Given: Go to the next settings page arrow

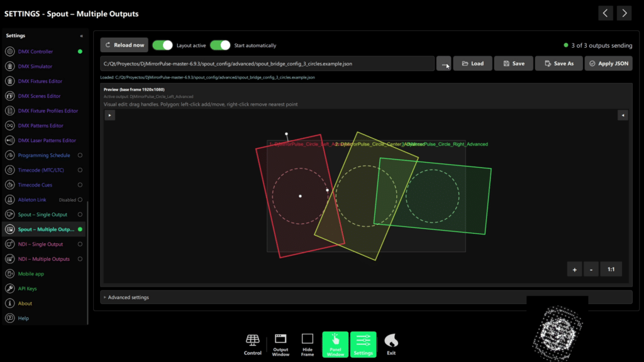Looking at the screenshot, I should [625, 13].
